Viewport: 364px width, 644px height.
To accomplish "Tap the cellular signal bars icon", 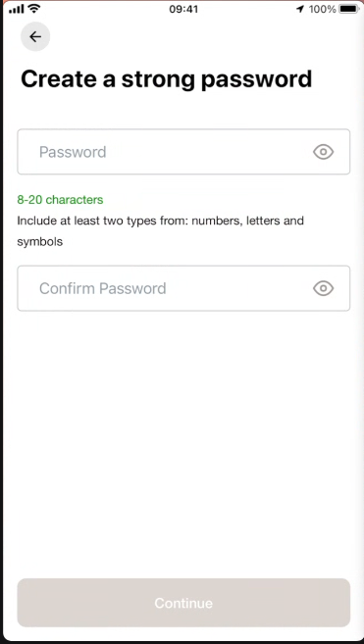I will pos(16,9).
